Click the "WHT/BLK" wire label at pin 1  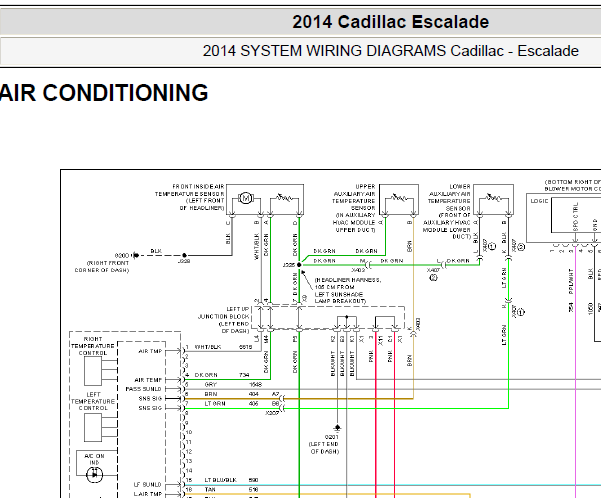pyautogui.click(x=208, y=347)
